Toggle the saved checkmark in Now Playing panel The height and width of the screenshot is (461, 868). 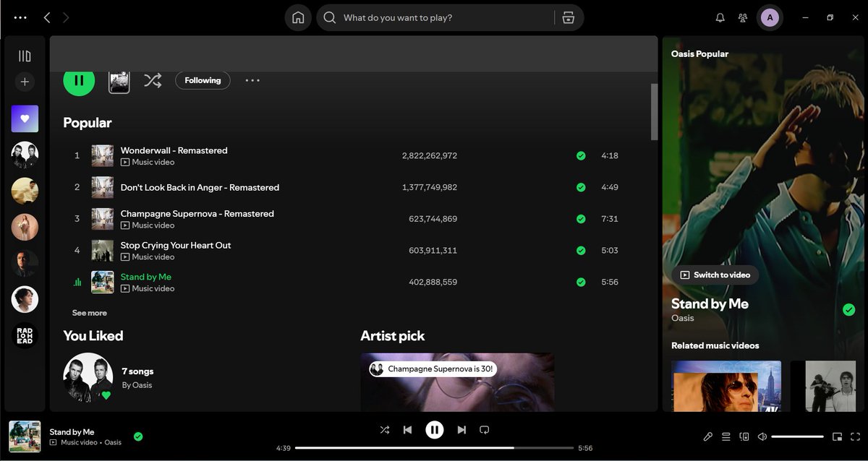pos(849,309)
